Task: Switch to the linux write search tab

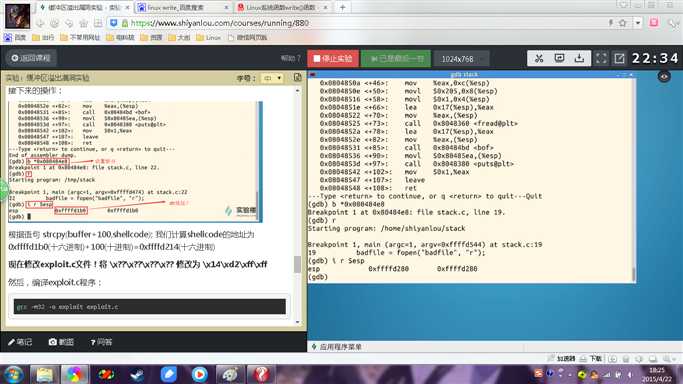Action: click(183, 7)
